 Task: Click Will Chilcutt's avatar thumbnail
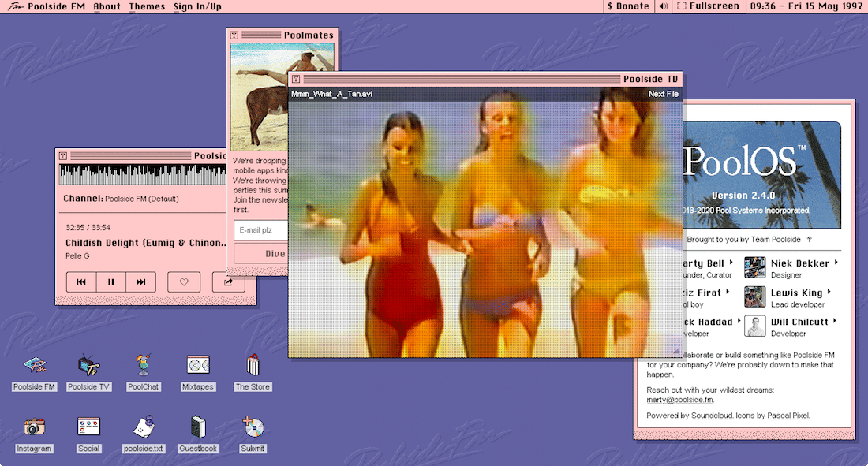(754, 326)
